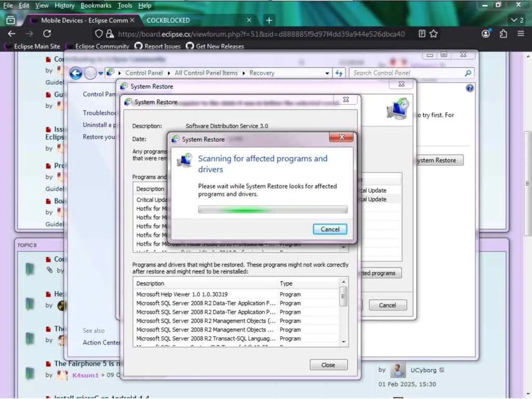The height and width of the screenshot is (399, 532).
Task: Reload the current page
Action: click(x=47, y=34)
